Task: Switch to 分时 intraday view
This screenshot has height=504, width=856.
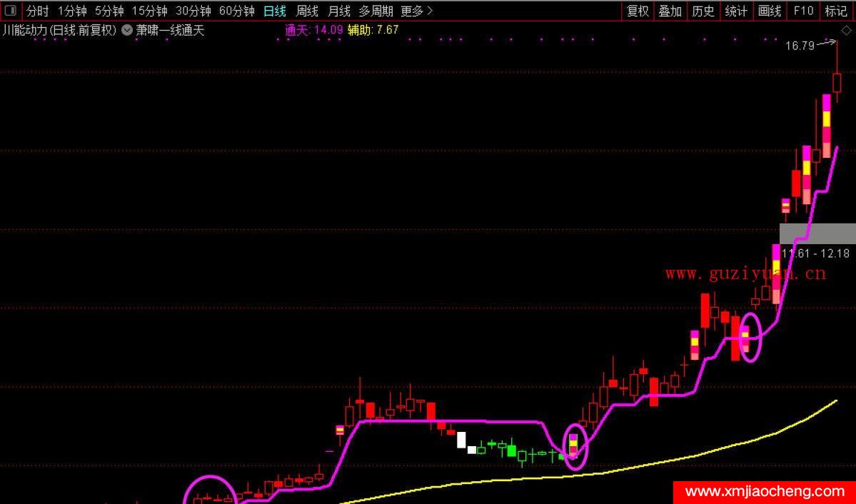Action: (38, 11)
